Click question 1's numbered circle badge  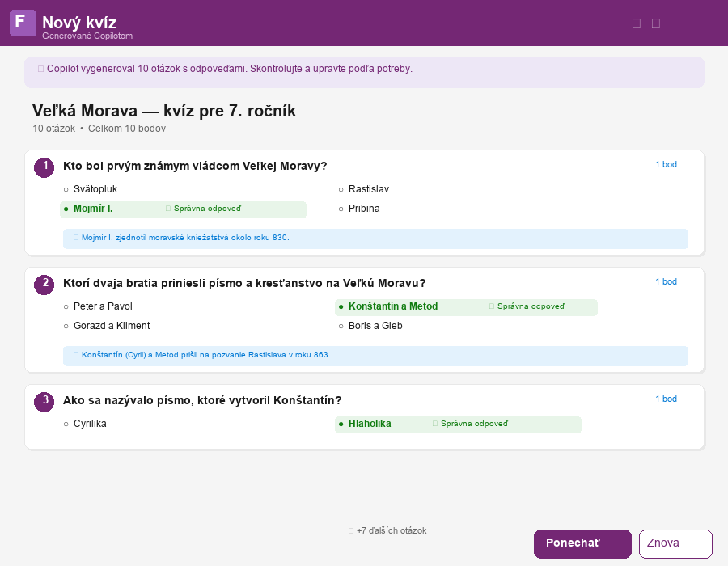click(44, 167)
